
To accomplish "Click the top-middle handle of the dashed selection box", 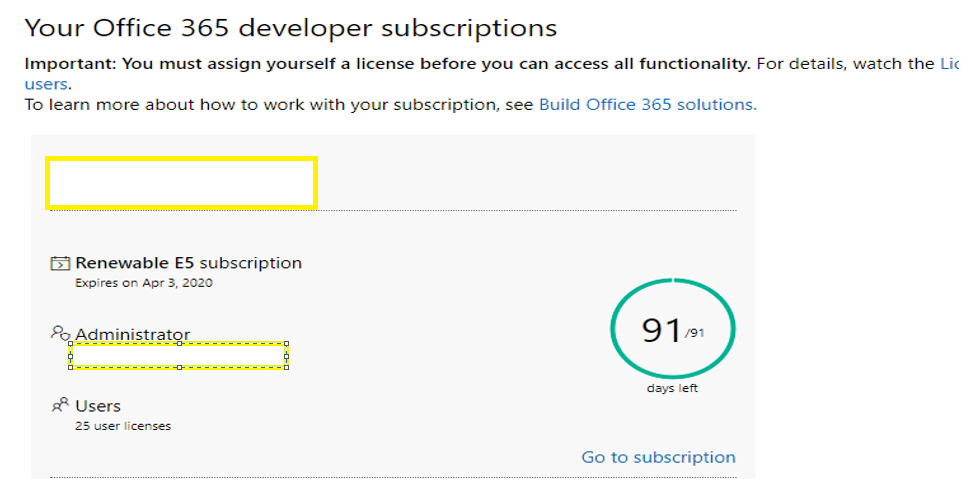I will click(x=179, y=343).
